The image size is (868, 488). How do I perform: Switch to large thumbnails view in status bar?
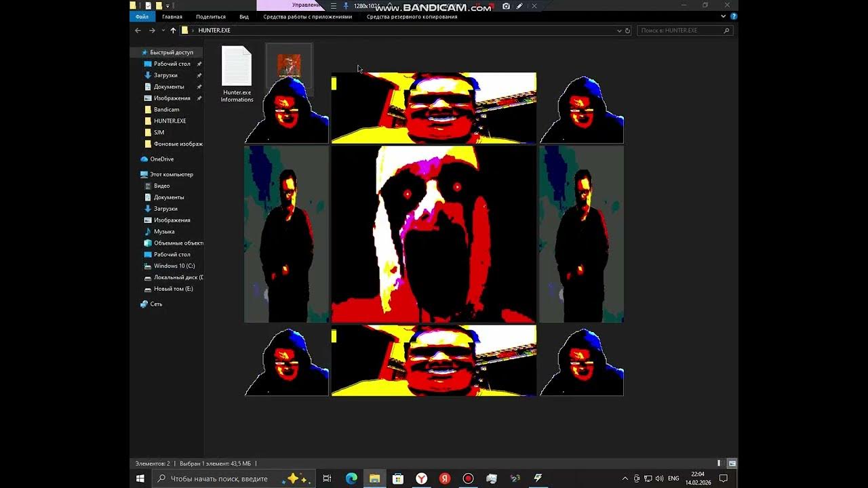click(x=732, y=464)
